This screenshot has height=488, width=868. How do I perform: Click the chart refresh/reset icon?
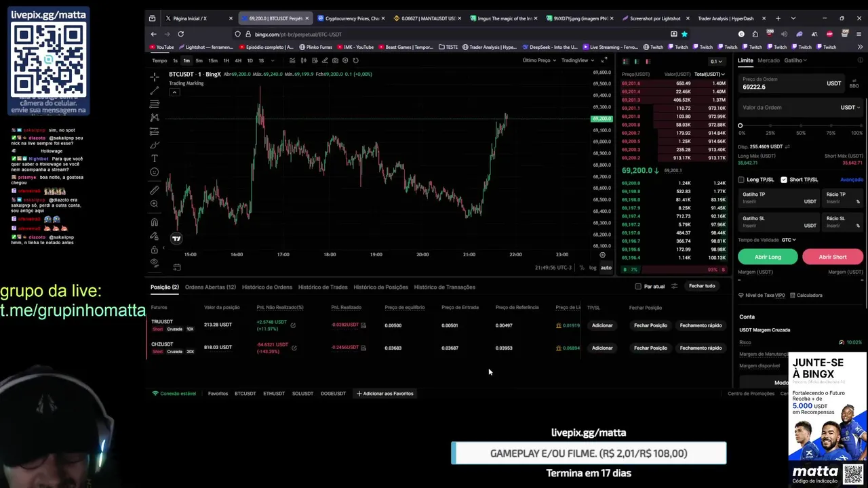355,60
